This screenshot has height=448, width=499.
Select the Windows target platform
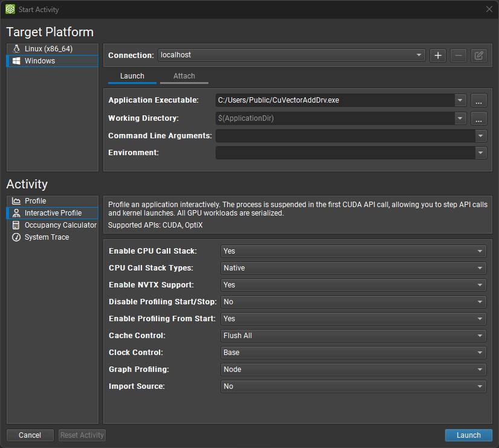(39, 60)
